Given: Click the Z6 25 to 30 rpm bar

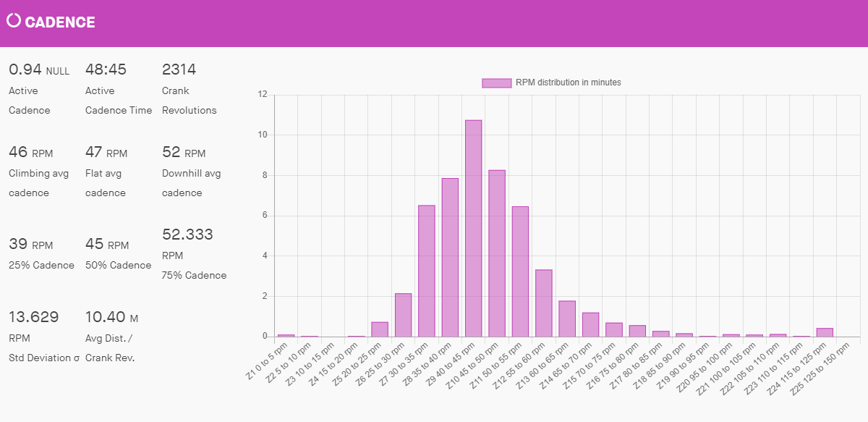Looking at the screenshot, I should tap(403, 315).
